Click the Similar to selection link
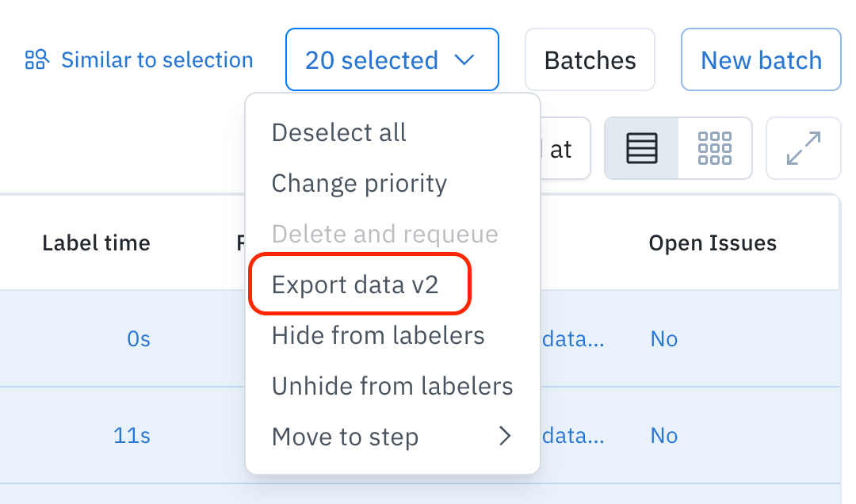 click(x=157, y=60)
